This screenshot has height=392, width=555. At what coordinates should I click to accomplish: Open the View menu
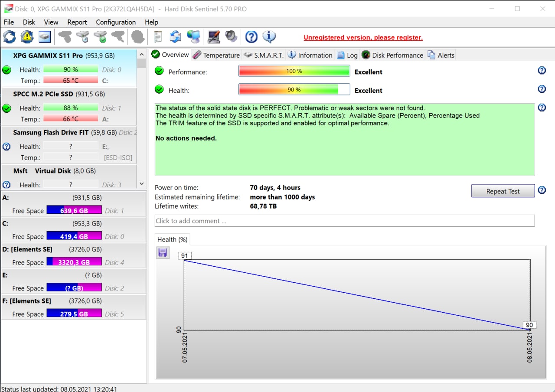pyautogui.click(x=51, y=22)
